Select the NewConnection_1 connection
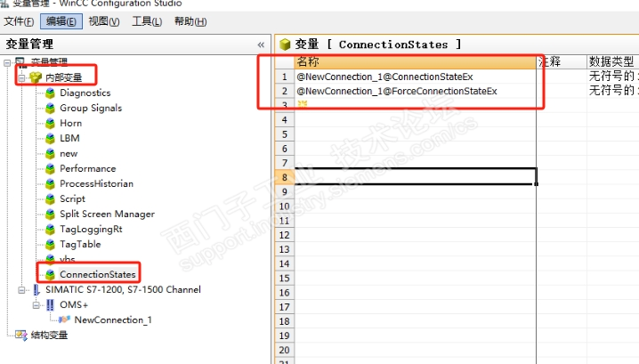This screenshot has height=364, width=639. click(x=113, y=320)
